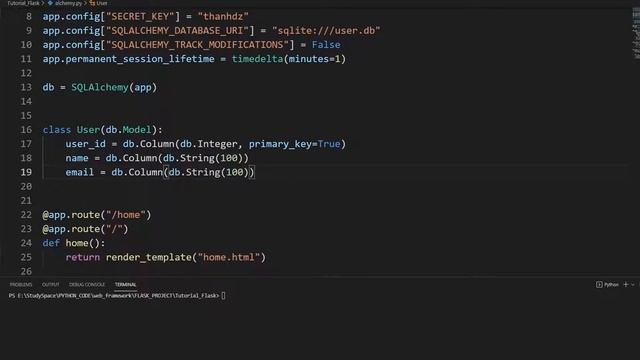Click the class symbol icon in breadcrumb
The width and height of the screenshot is (640, 360).
[x=92, y=3]
